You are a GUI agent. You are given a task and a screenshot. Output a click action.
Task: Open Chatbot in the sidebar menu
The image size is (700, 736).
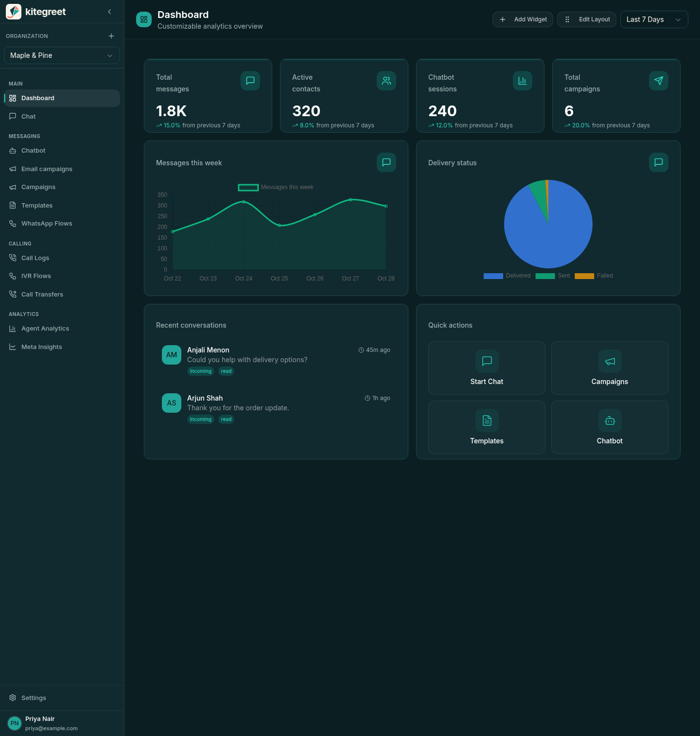62,151
